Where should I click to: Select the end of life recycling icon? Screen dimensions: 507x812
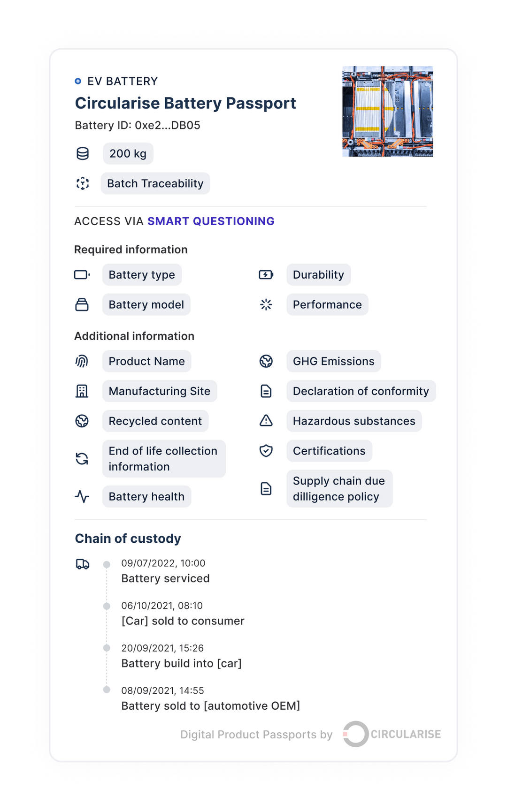coord(83,458)
